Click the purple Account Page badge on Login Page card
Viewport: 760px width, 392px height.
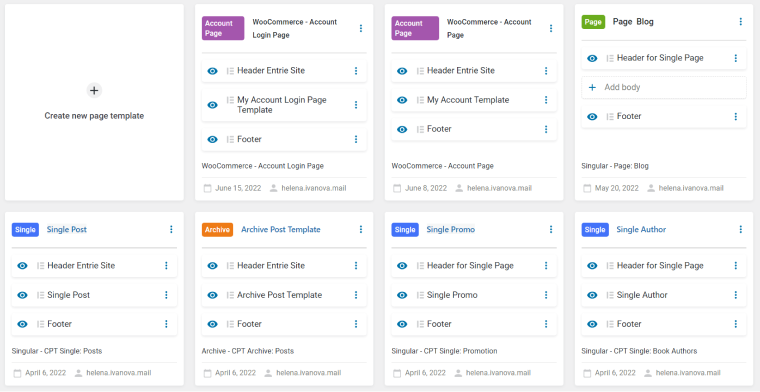point(223,28)
